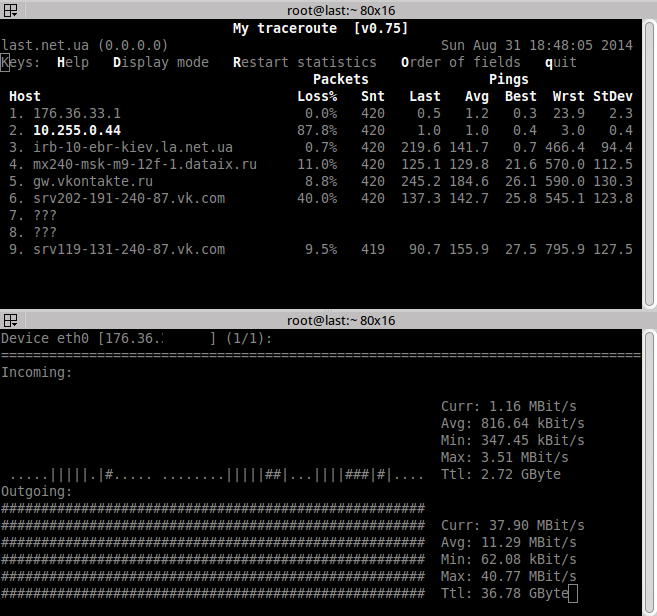Select final hop srv119-131-240-87.vk.com

(128, 250)
